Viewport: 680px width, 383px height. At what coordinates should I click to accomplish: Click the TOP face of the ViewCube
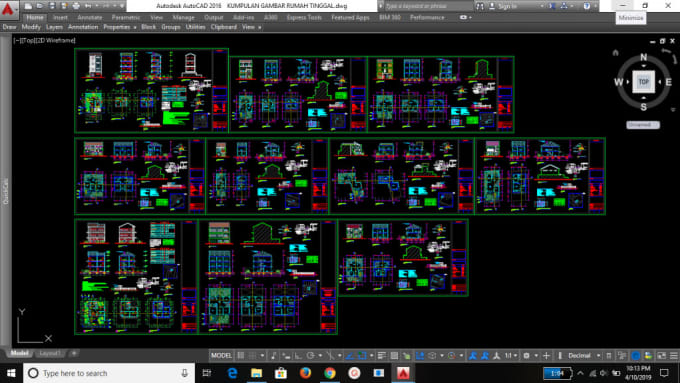644,82
